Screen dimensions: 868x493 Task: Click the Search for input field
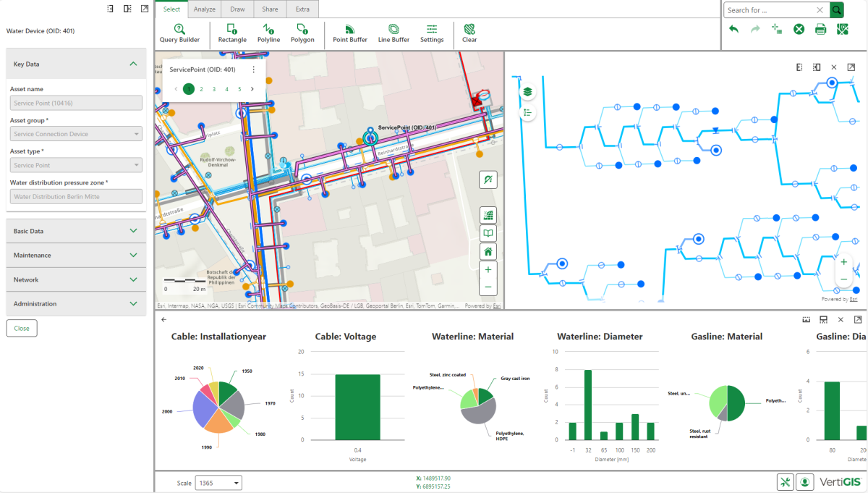(770, 10)
